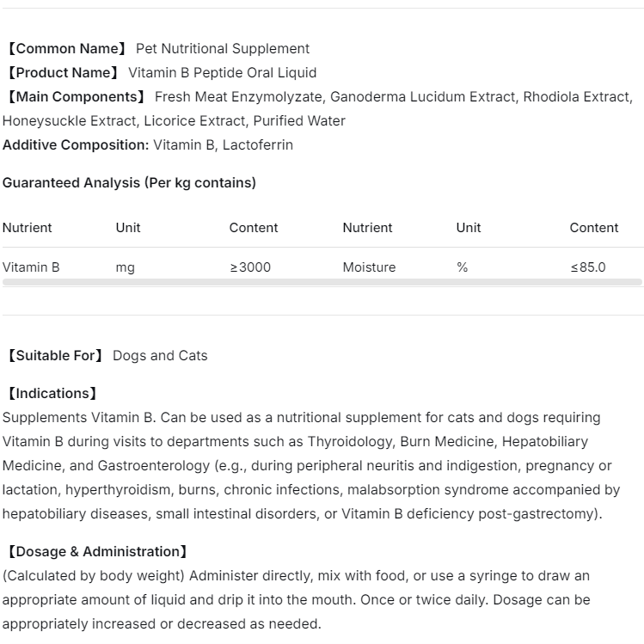
Task: Click the Product Name label
Action: pyautogui.click(x=63, y=72)
